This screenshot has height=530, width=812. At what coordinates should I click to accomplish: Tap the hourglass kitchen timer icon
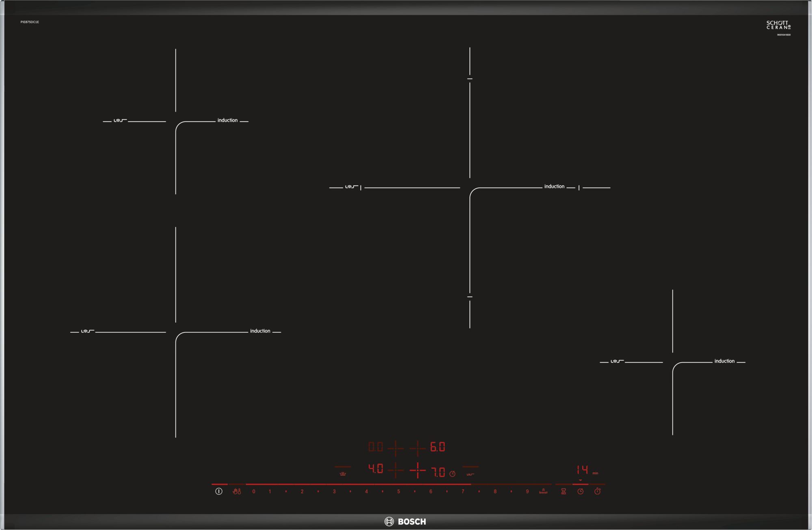tap(564, 491)
